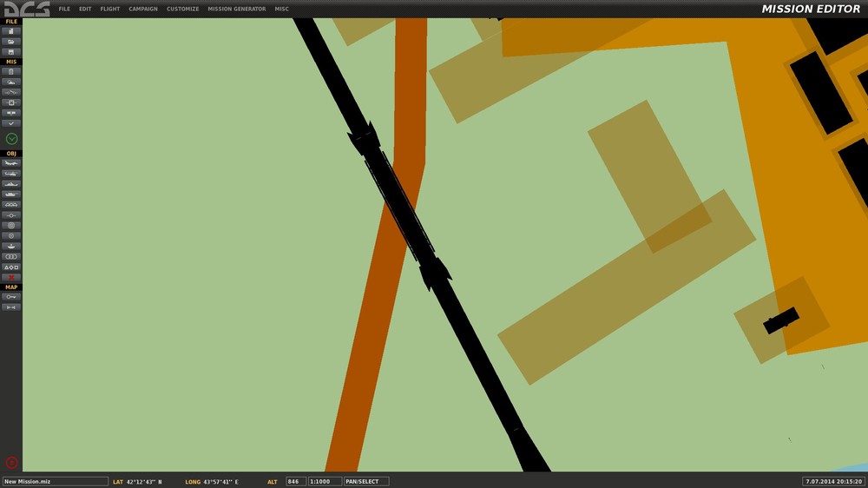
Task: Select the trigger zone circle icon
Action: coord(11,236)
